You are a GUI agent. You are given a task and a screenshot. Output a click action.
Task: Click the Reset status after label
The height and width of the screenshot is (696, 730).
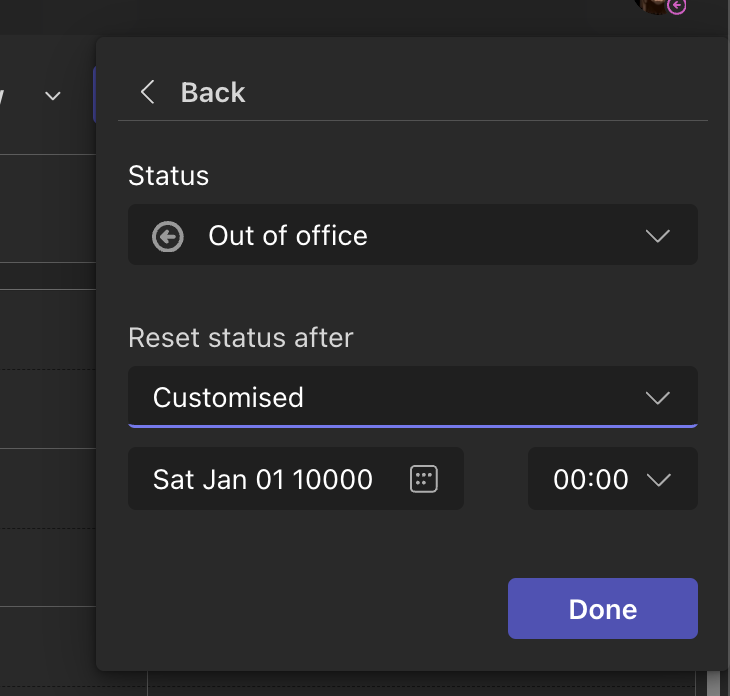click(x=241, y=338)
